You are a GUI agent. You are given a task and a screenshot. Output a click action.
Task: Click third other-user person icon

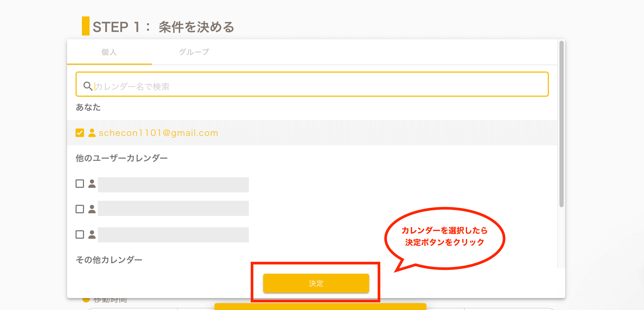tap(92, 234)
